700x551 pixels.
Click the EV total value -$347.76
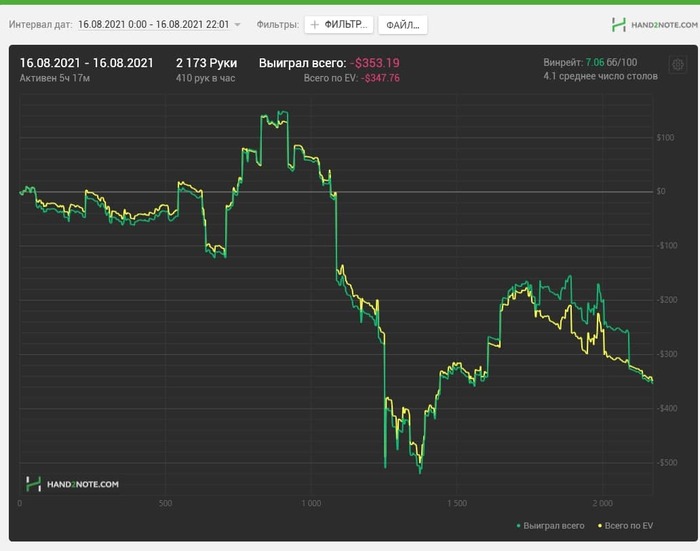coord(380,78)
